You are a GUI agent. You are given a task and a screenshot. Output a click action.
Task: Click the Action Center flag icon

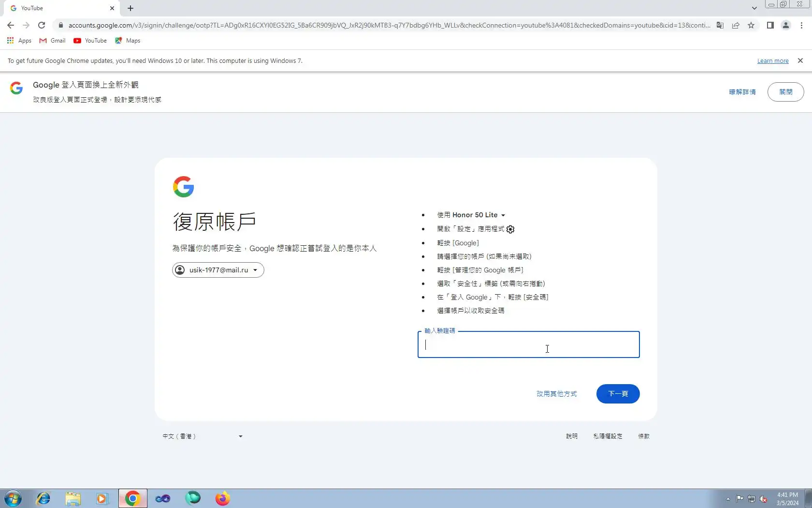(740, 499)
